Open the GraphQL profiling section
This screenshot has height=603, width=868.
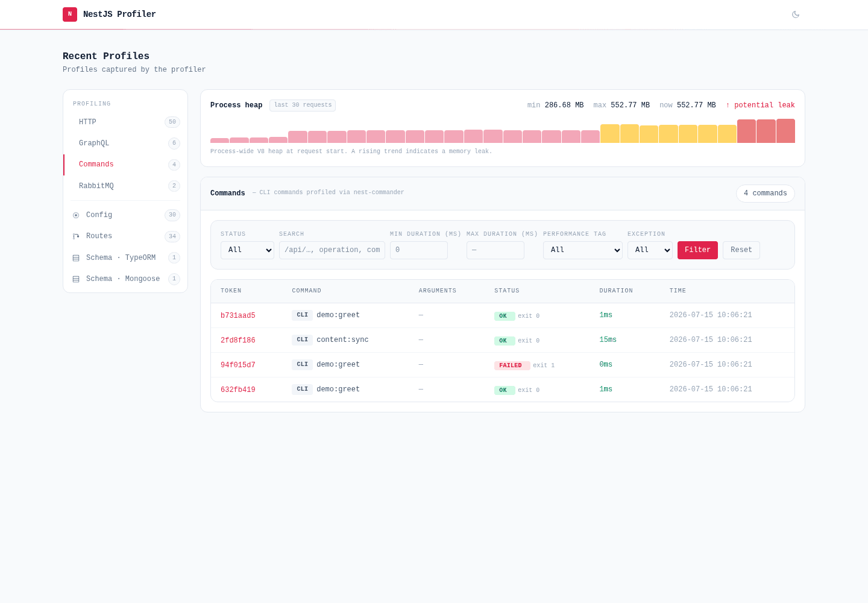(x=125, y=144)
